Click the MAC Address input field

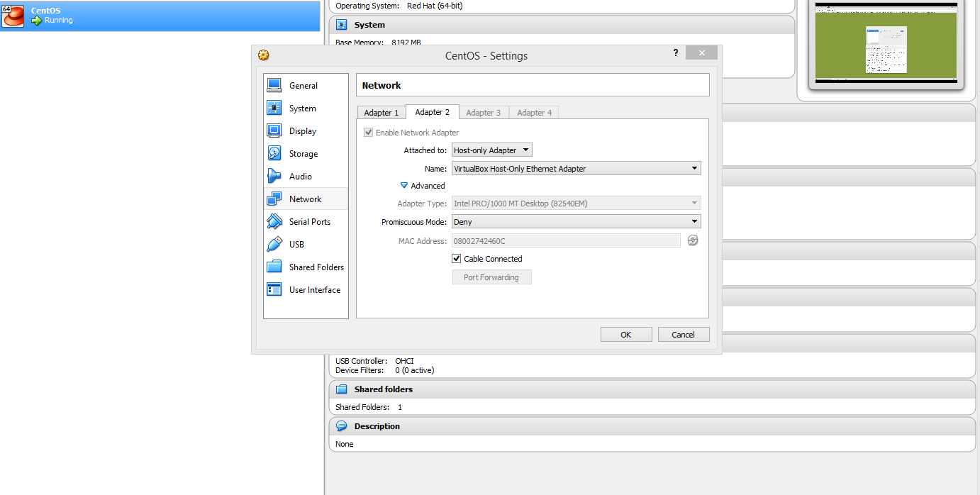coord(566,241)
